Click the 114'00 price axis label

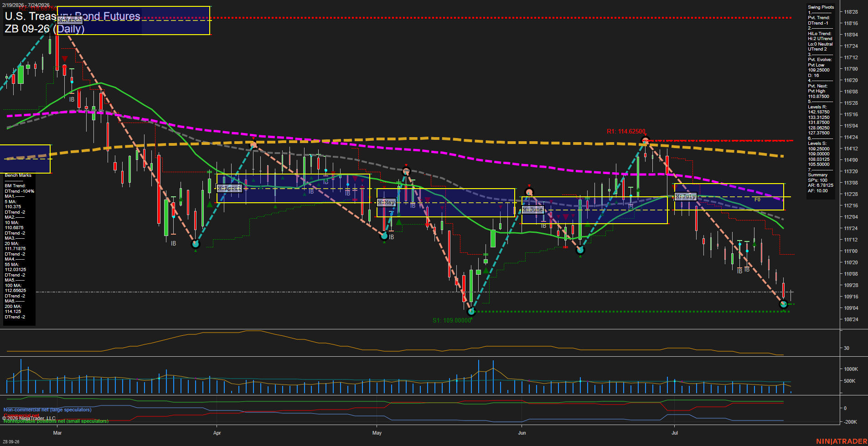[851, 160]
